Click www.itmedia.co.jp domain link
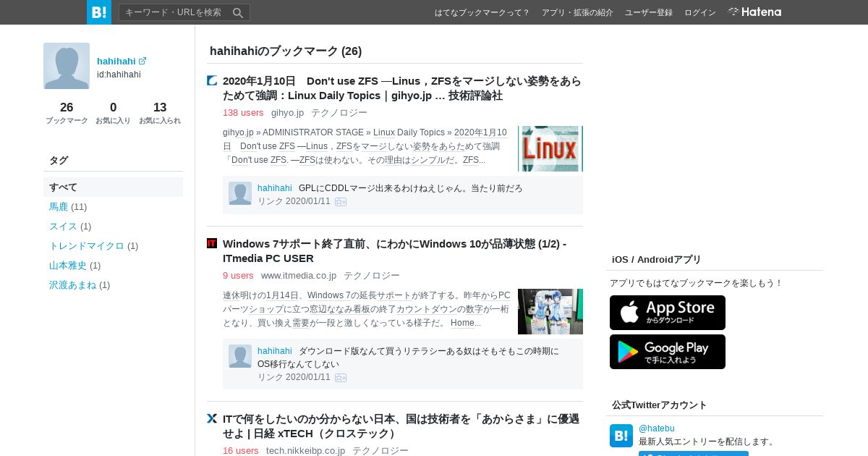 [299, 276]
